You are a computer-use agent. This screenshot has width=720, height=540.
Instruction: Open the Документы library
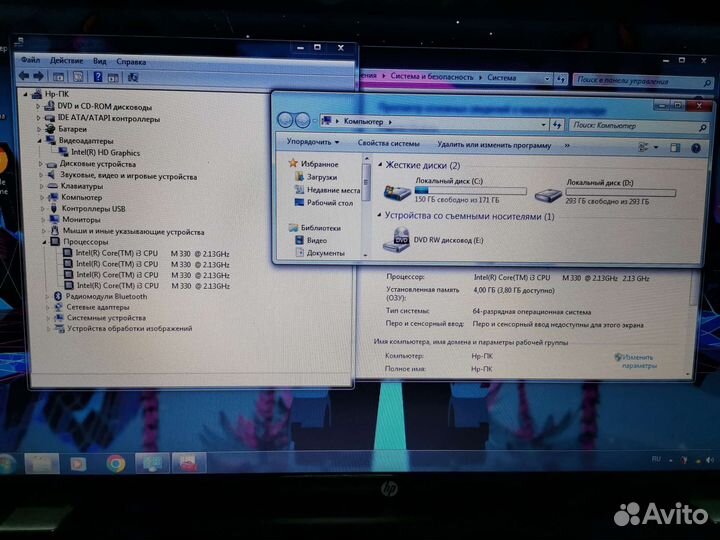pyautogui.click(x=326, y=253)
